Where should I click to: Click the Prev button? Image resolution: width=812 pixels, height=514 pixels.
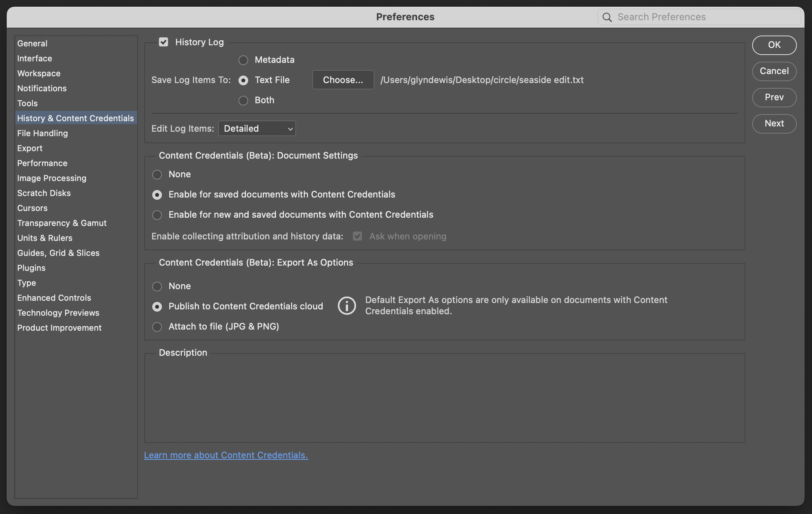pyautogui.click(x=774, y=97)
